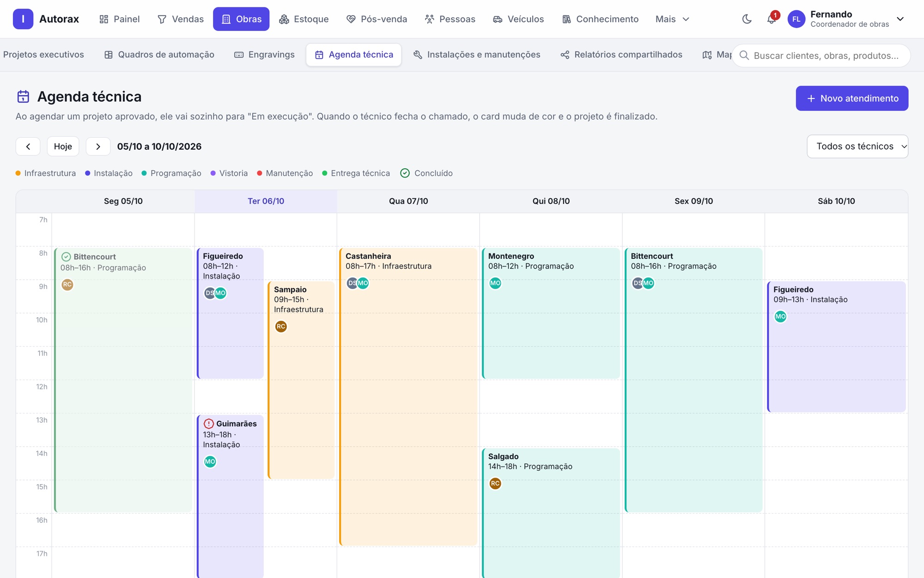This screenshot has height=578, width=924.
Task: Click the Ter 06/10 column header
Action: pos(266,201)
